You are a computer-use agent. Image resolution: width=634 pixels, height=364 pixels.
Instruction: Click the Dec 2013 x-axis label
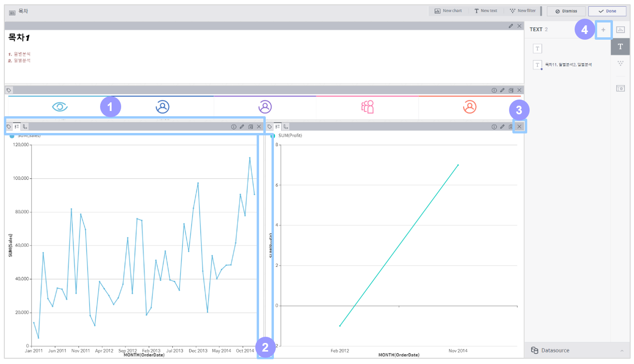(x=197, y=351)
